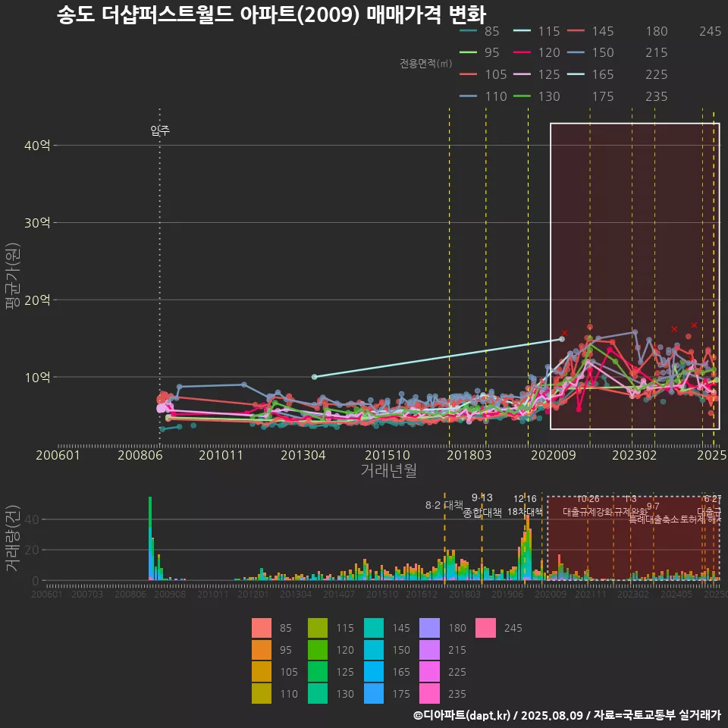Click the 215 entry in the top legend

(x=657, y=52)
